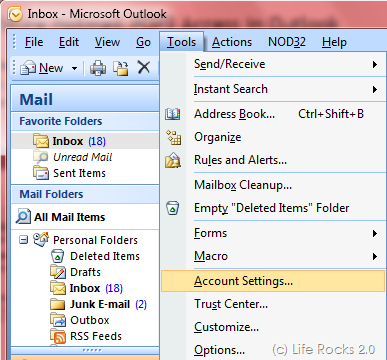Click the Personal Folders Inbox icon

tap(58, 288)
